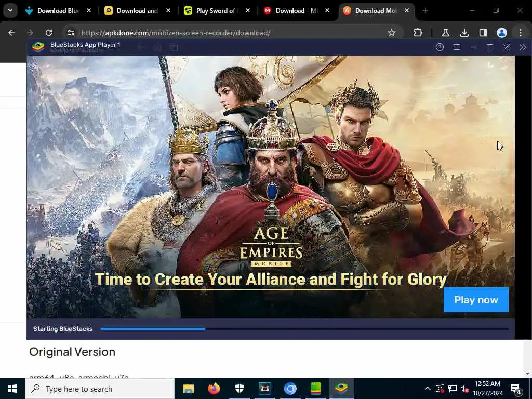Click page scrollbar down arrow
This screenshot has height=399, width=532.
527,374
